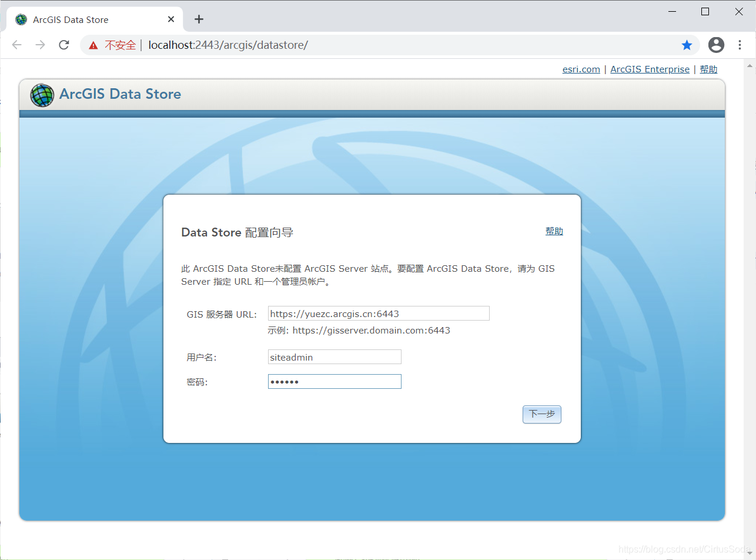
Task: Click the 下一步 button
Action: pos(542,414)
